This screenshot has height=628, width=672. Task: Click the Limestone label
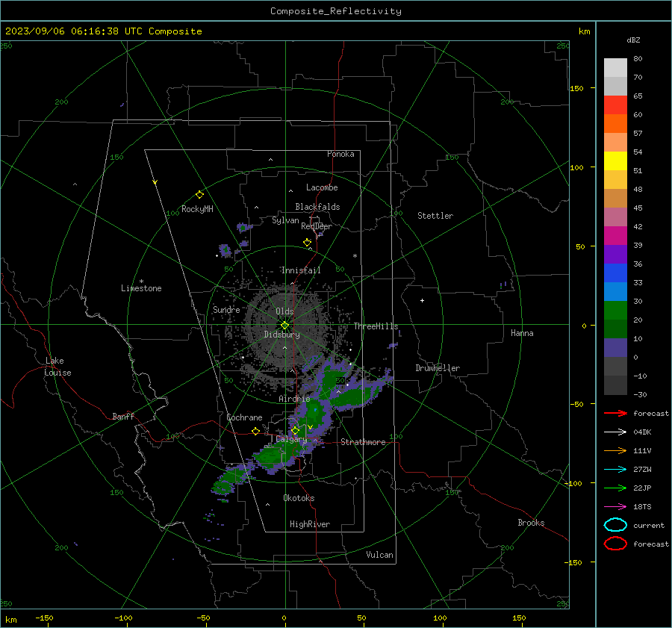coord(141,288)
